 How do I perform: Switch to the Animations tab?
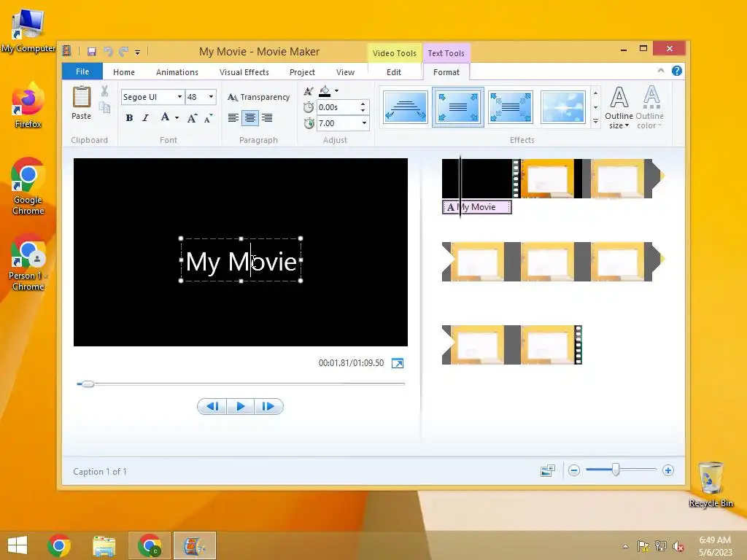point(177,72)
